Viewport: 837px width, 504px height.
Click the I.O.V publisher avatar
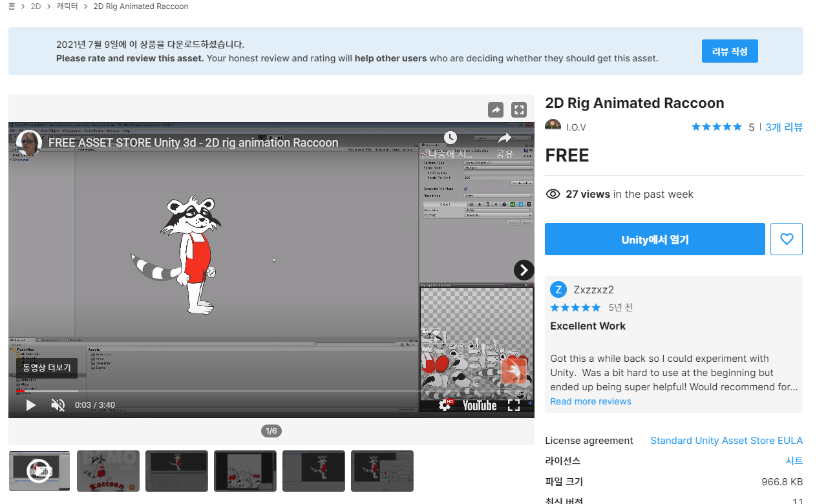(553, 127)
